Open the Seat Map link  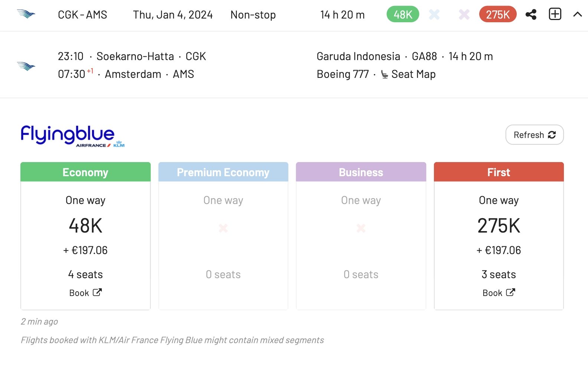click(x=413, y=74)
